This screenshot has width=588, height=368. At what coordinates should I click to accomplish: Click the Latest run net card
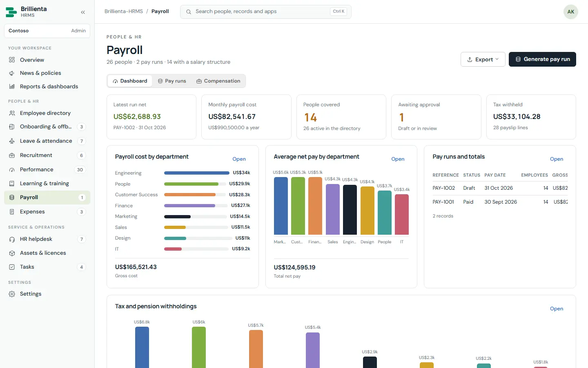151,117
